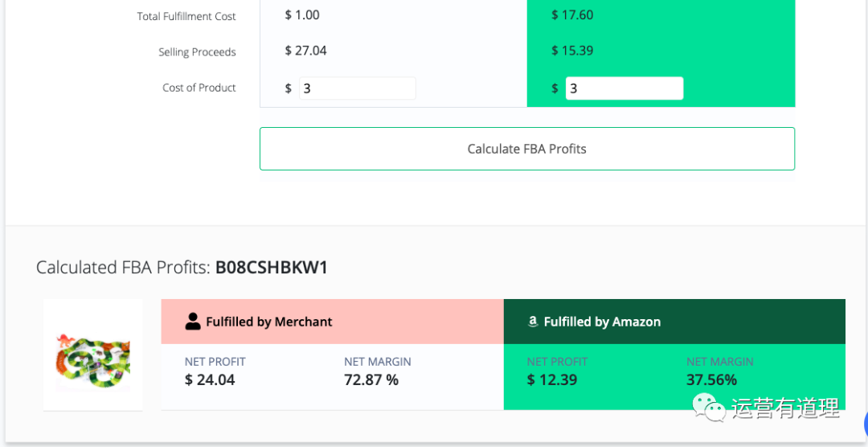Click the person icon beside Fulfilled by Merchant
Screen dimensions: 868x447
point(193,322)
